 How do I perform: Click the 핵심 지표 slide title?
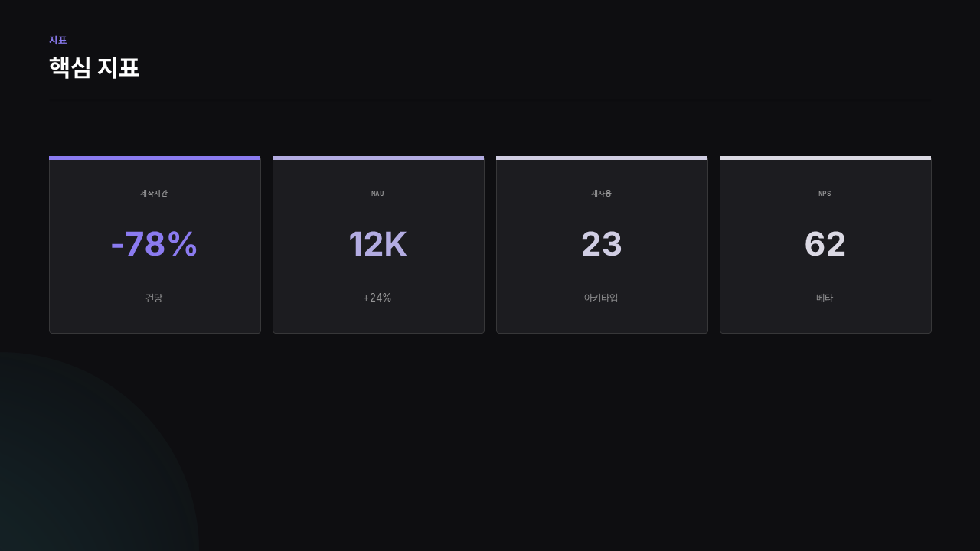point(94,67)
